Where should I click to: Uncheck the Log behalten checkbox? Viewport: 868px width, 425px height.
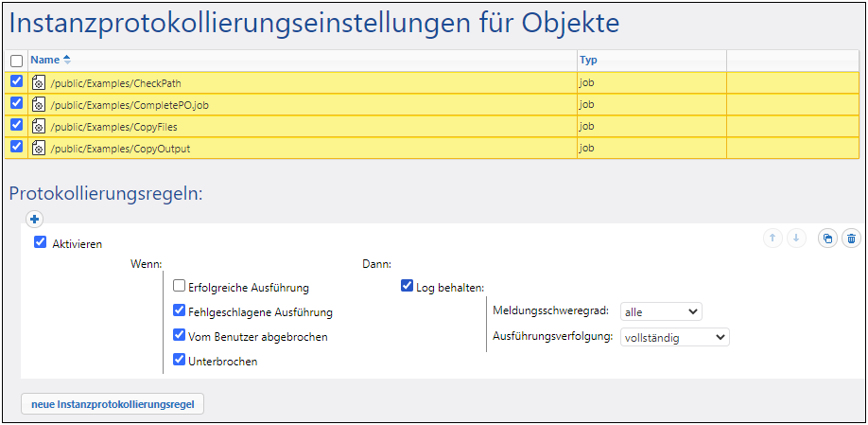pyautogui.click(x=407, y=286)
